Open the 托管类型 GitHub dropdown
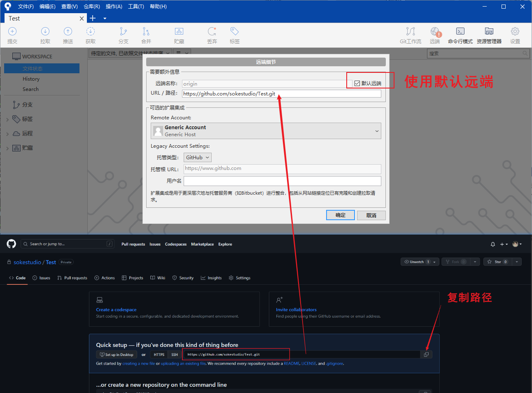Viewport: 532px width, 393px height. coord(197,157)
